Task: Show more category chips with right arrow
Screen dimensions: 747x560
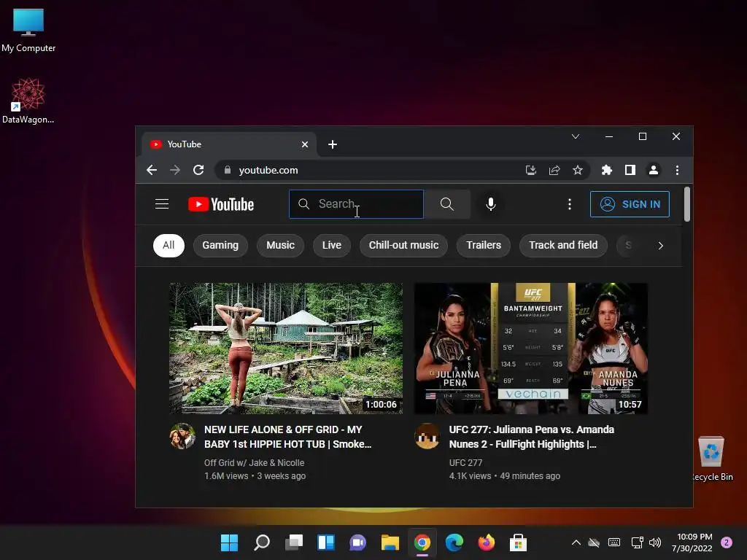Action: tap(660, 246)
